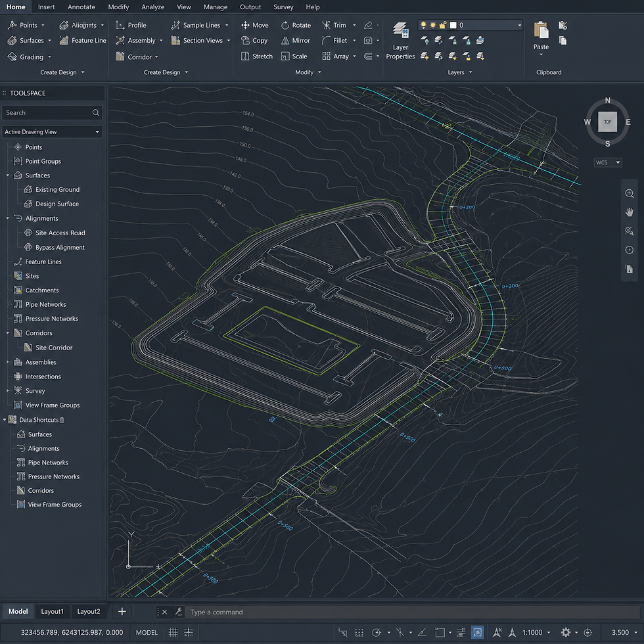Focus the Toolspace Search field
This screenshot has width=644, height=644.
(52, 112)
